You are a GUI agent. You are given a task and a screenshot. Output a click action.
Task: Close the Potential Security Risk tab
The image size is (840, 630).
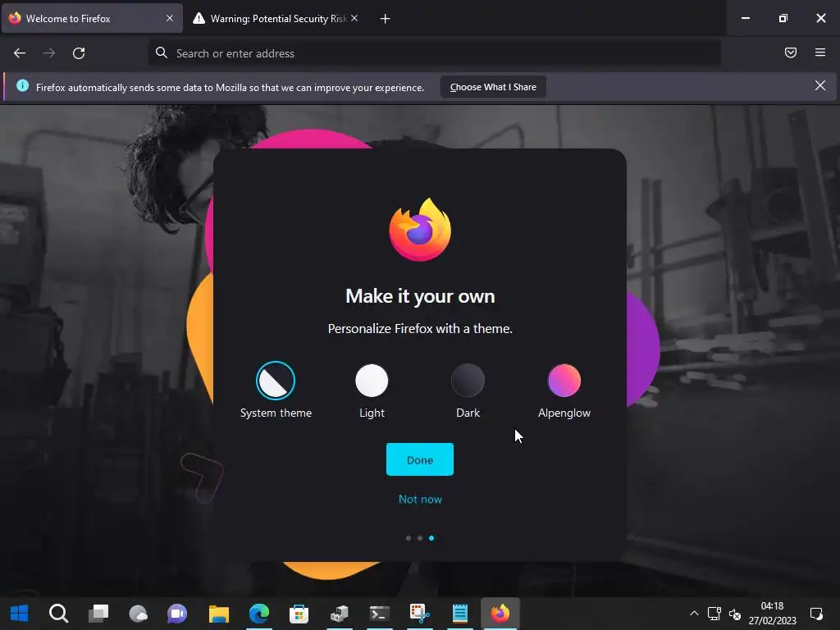click(x=354, y=18)
